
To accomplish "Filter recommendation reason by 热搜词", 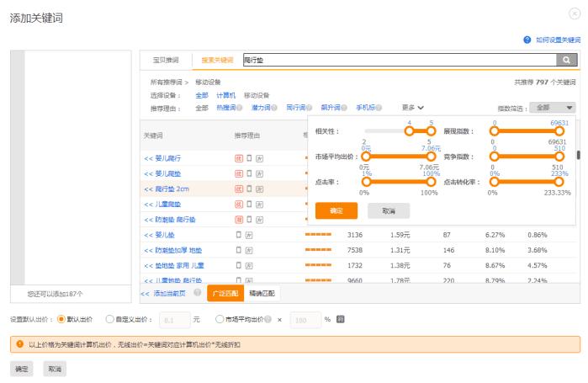I will 225,108.
